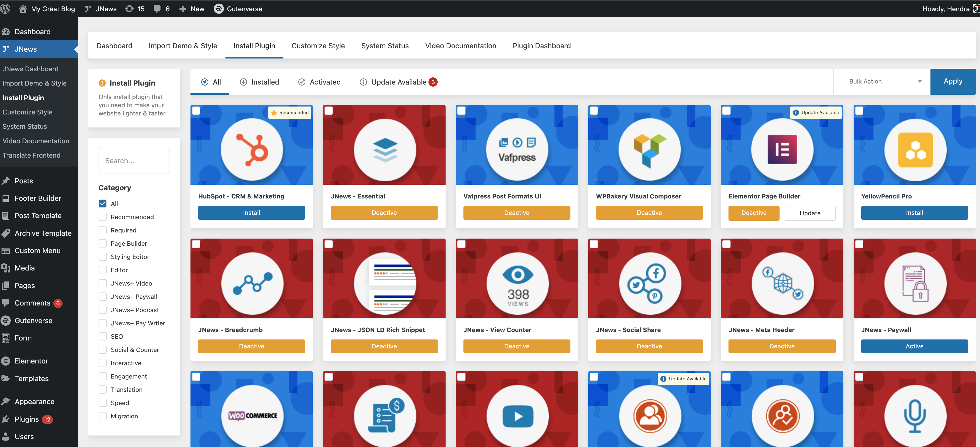Click the HubSpot plugin logo
This screenshot has width=980, height=447.
[x=252, y=149]
